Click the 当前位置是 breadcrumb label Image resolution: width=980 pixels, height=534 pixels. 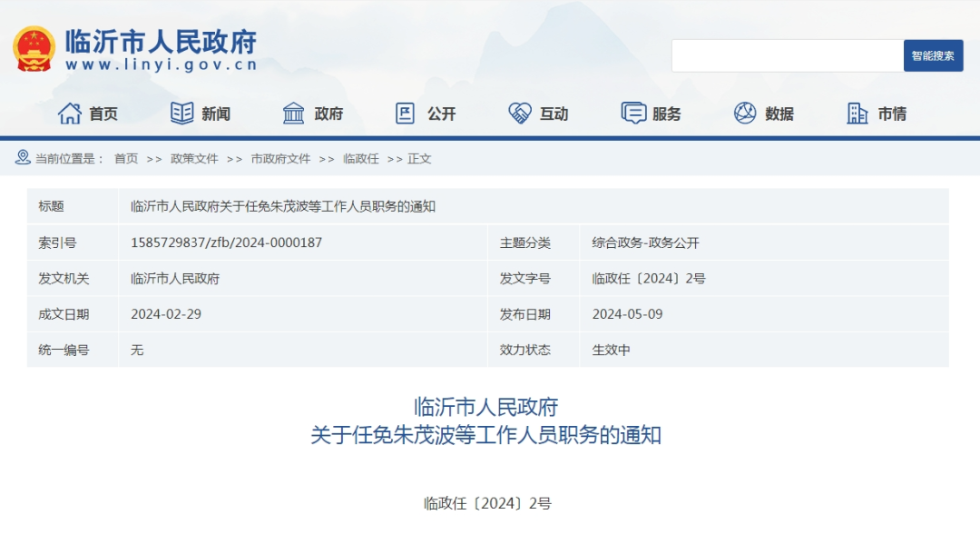[x=69, y=159]
